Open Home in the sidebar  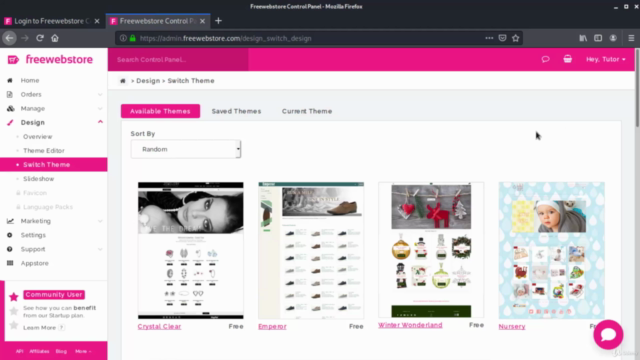(x=30, y=80)
